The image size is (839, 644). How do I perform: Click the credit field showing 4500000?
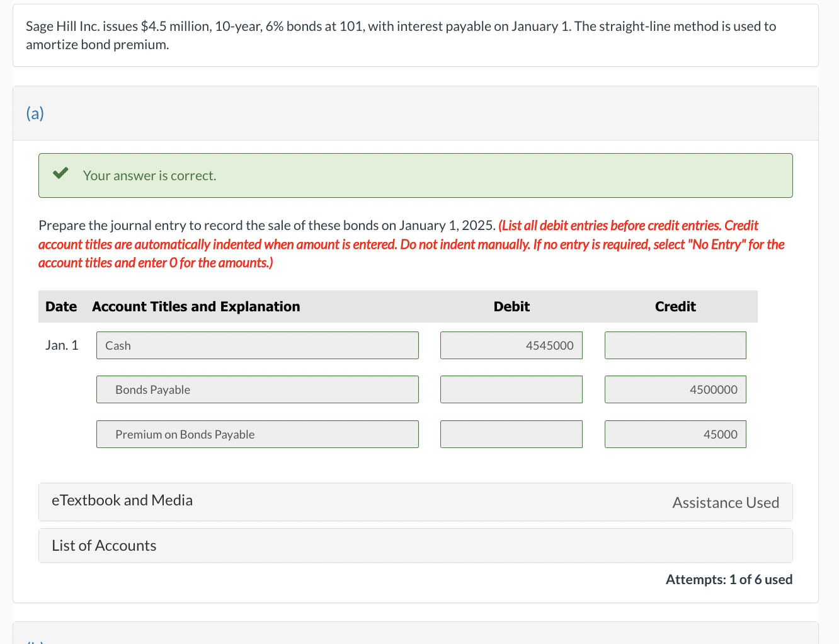coord(675,389)
